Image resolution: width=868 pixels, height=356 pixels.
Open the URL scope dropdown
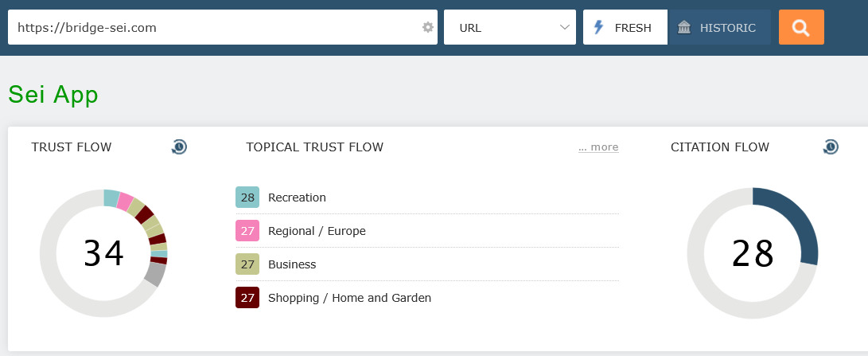tap(510, 28)
